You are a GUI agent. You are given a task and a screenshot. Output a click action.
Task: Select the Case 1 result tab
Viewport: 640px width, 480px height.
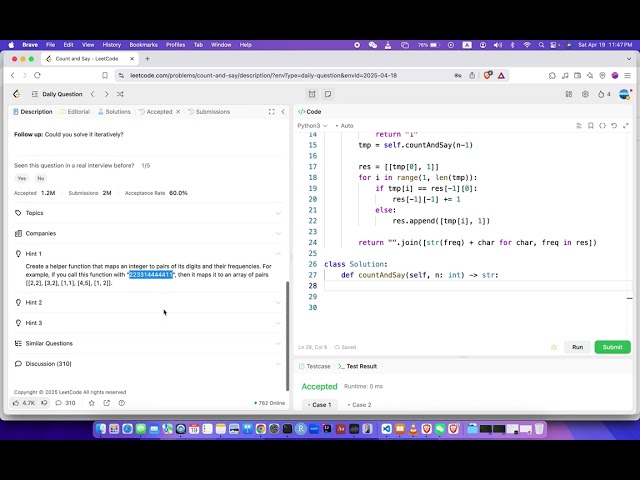pos(320,405)
